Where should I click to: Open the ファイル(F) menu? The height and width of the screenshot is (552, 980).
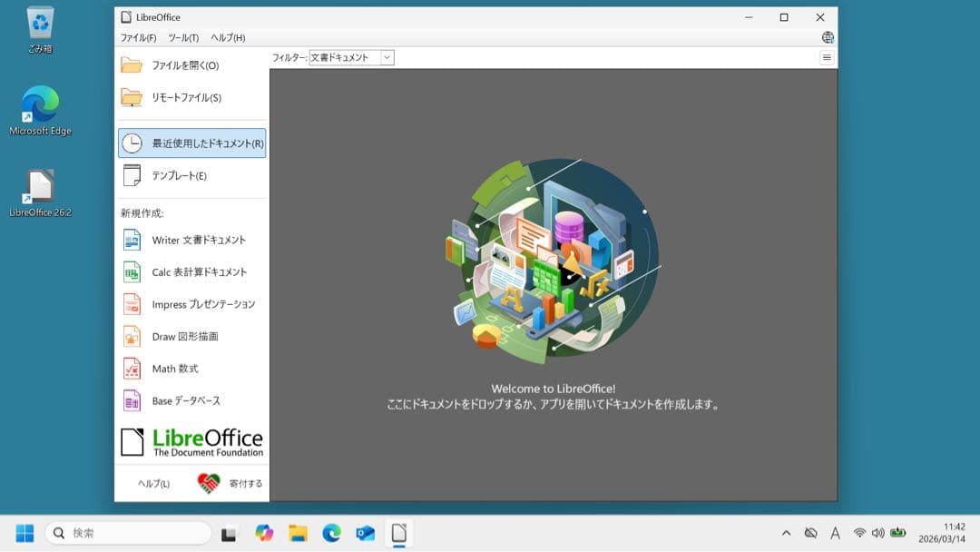[x=138, y=37]
